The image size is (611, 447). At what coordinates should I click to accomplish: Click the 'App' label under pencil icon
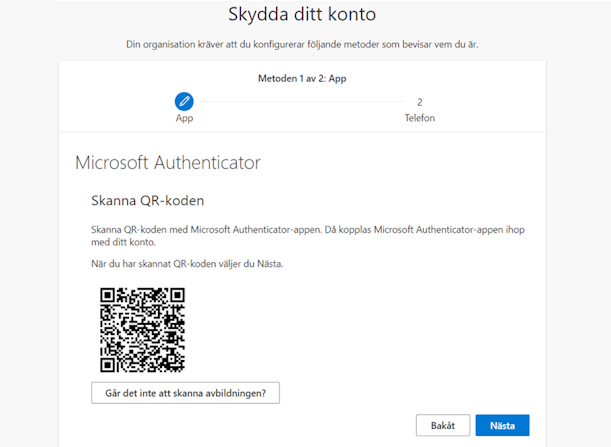[184, 118]
